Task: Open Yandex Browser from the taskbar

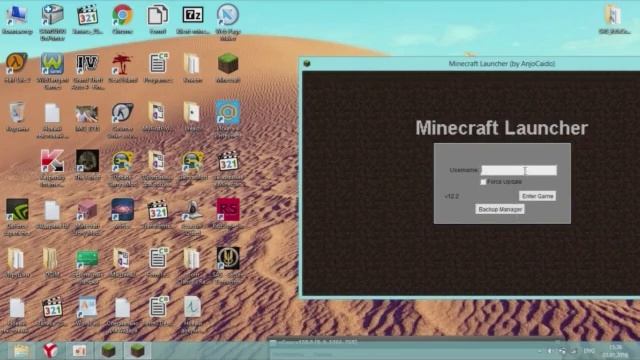Action: 50,351
